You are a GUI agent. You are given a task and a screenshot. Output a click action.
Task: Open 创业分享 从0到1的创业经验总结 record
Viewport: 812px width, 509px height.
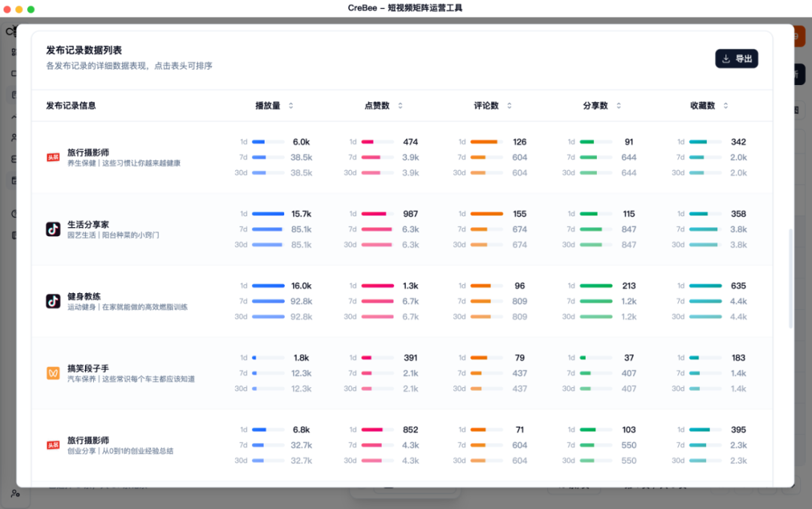tap(120, 451)
